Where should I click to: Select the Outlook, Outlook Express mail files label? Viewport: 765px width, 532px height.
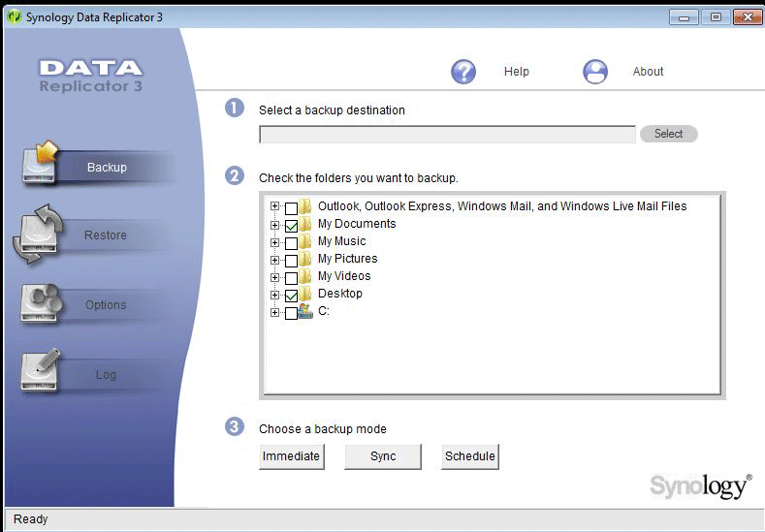[502, 206]
